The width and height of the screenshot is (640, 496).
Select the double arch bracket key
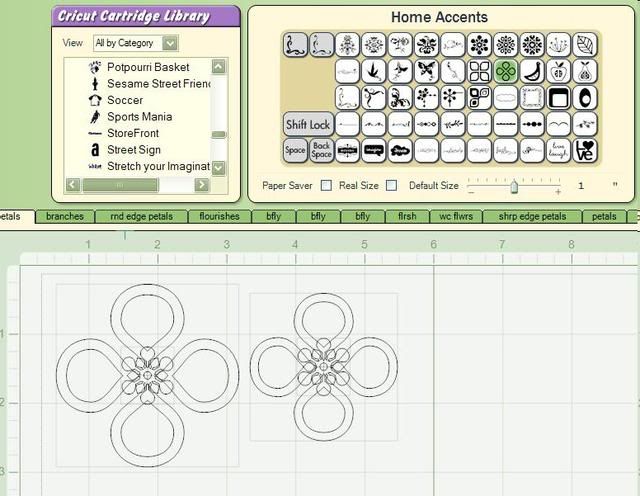click(558, 124)
